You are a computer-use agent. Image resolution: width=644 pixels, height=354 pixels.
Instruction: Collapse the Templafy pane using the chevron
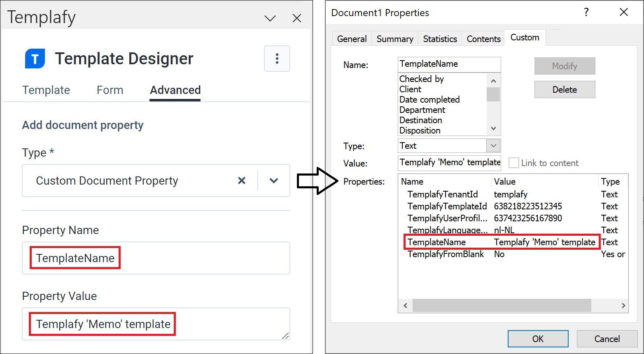270,18
